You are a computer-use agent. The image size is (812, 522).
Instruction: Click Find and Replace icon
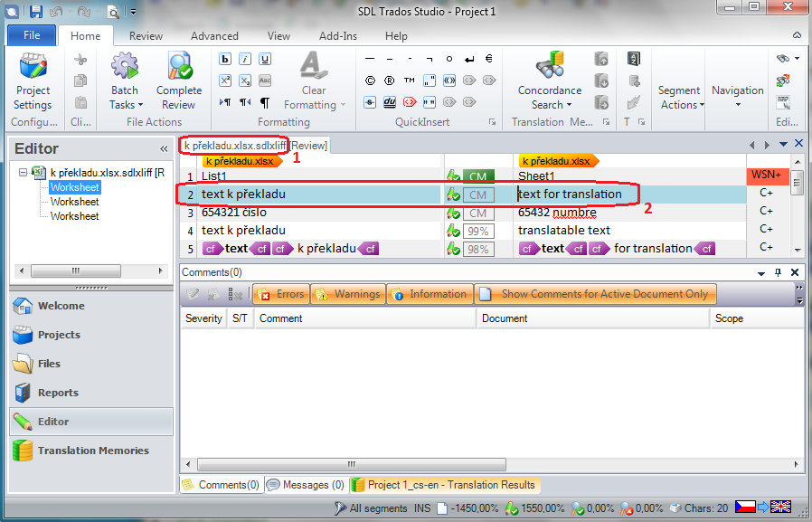pyautogui.click(x=783, y=81)
